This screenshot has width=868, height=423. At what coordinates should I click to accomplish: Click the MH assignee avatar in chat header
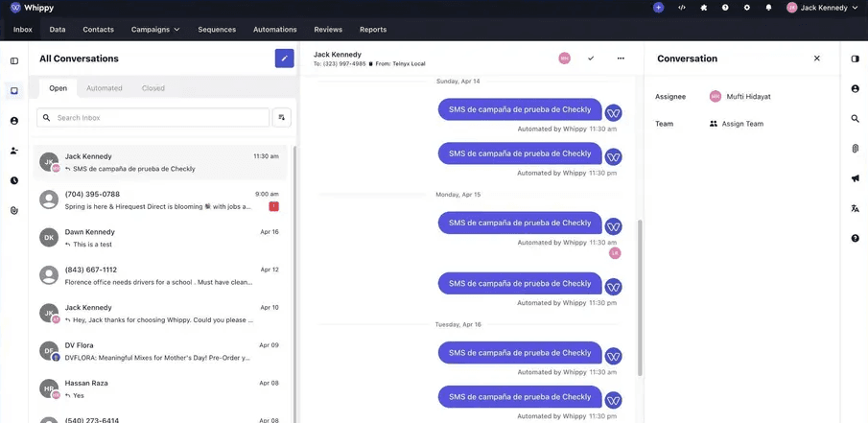point(564,59)
